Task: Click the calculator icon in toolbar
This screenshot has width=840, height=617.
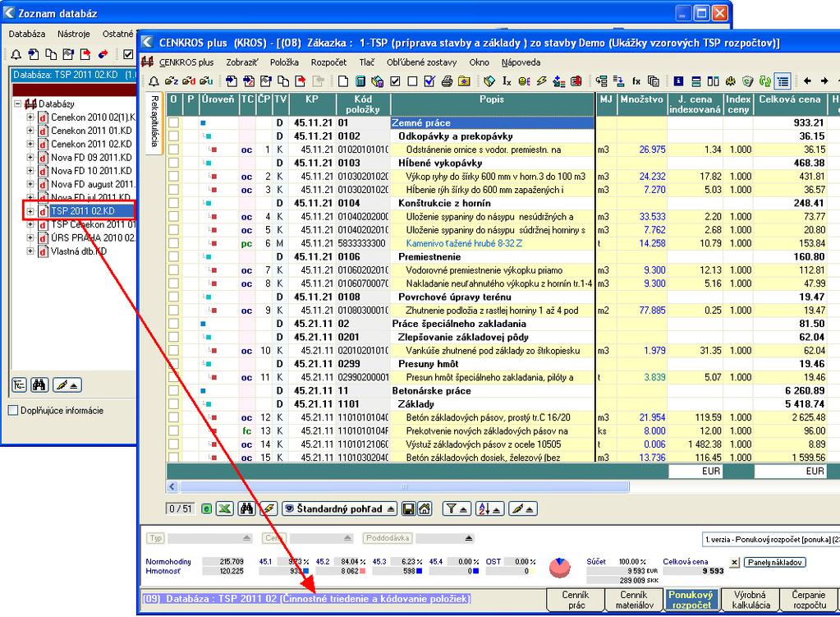Action: [x=360, y=81]
